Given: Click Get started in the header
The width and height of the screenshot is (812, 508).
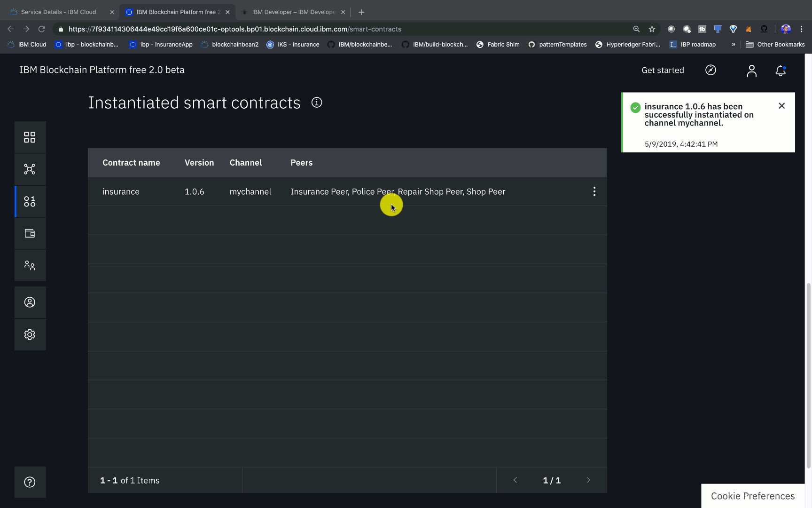Looking at the screenshot, I should pos(663,70).
